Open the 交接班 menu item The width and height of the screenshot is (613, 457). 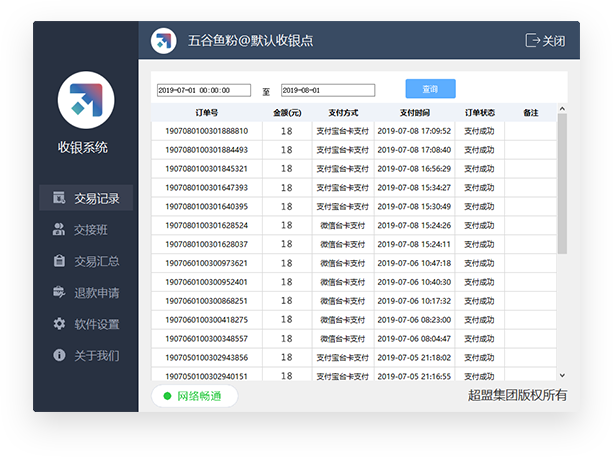(86, 229)
